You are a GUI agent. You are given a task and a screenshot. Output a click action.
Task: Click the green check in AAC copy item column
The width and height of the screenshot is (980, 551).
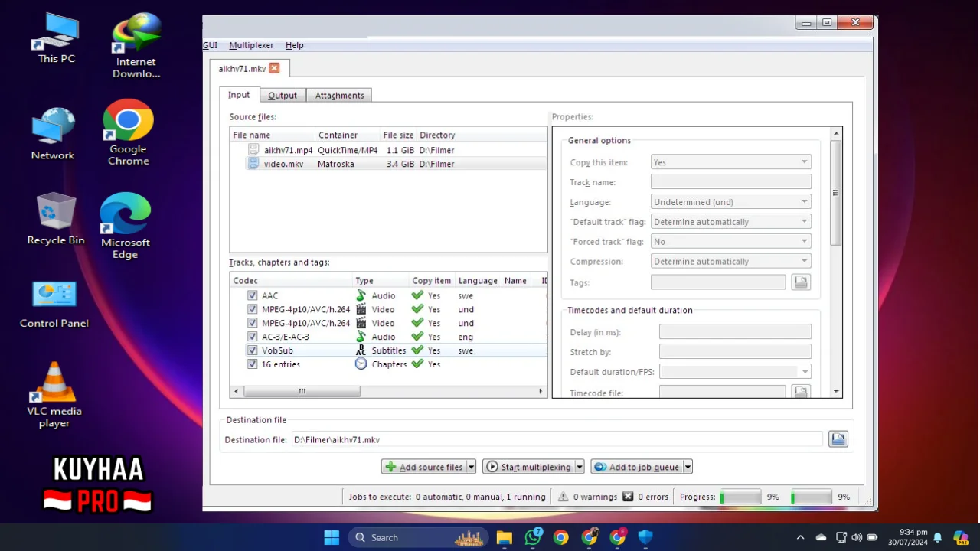click(417, 295)
